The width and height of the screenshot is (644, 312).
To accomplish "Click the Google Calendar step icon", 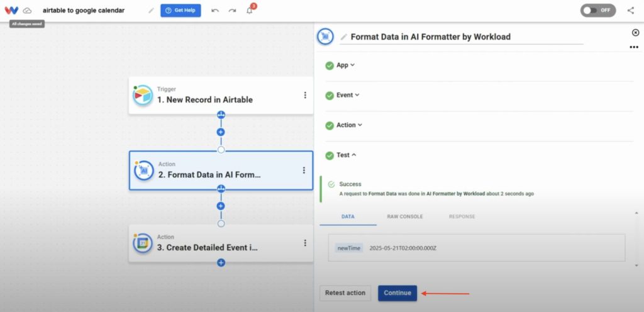I will pos(143,243).
